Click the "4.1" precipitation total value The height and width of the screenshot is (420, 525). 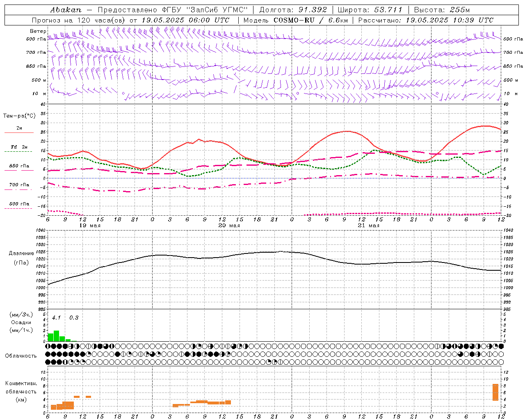click(x=56, y=318)
